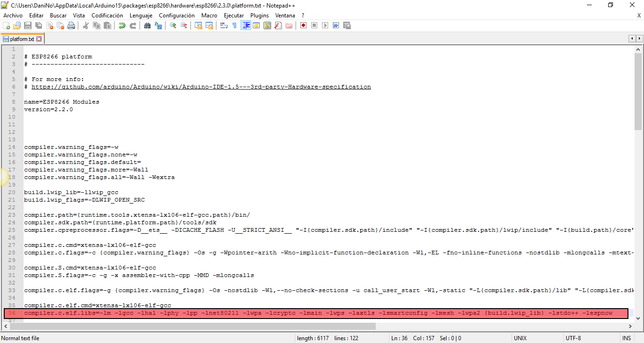
Task: Click the Copy toolbar icon
Action: tap(97, 25)
